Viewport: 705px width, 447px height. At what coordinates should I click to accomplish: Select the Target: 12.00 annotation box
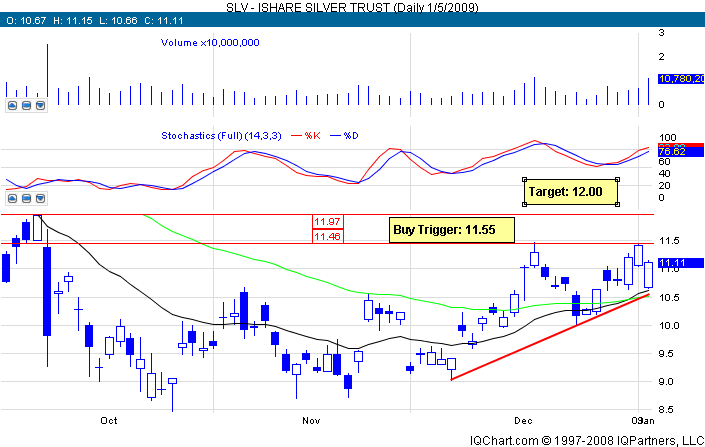tap(571, 192)
